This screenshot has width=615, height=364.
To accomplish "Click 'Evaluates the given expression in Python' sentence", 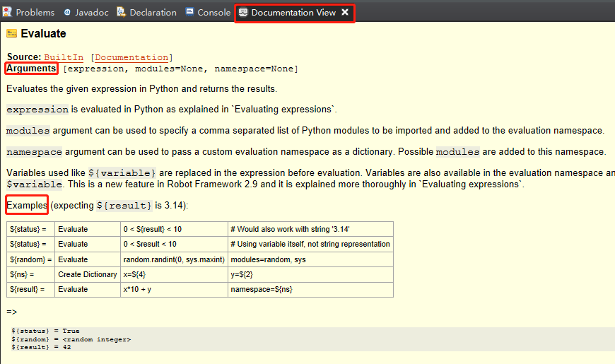I will (141, 88).
